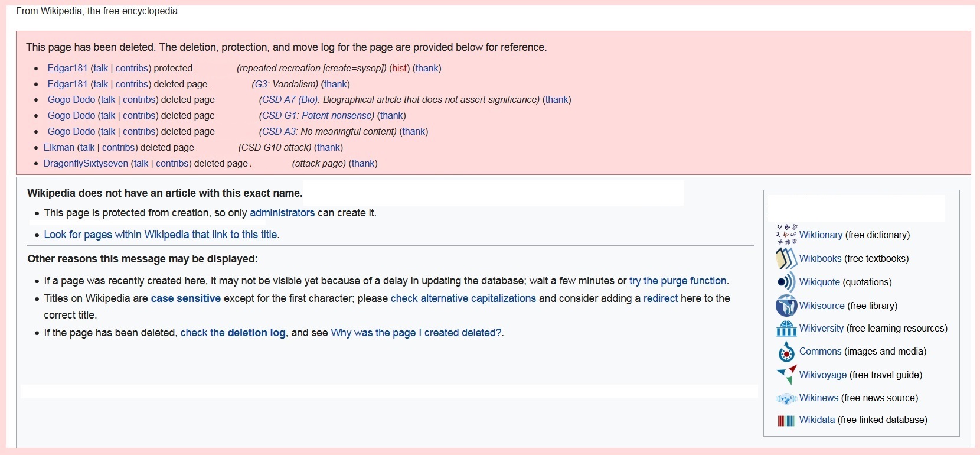Open DragonflySixtyseven talk page
Viewport: 980px width, 455px height.
pos(141,163)
